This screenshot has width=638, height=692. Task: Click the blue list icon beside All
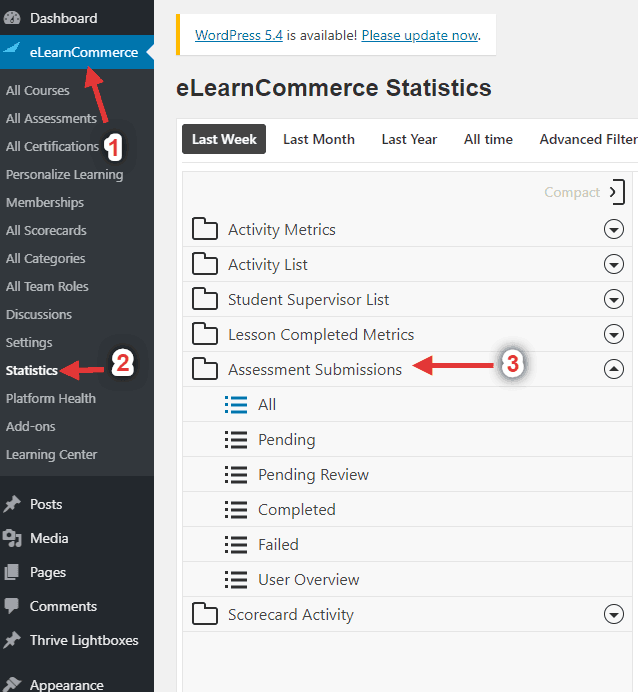coord(236,405)
